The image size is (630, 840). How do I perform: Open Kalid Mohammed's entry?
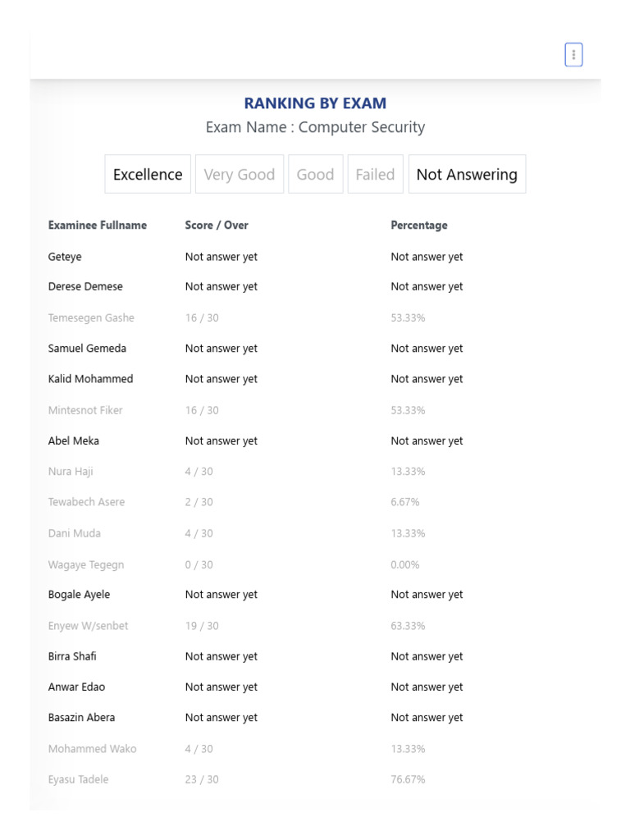coord(90,379)
